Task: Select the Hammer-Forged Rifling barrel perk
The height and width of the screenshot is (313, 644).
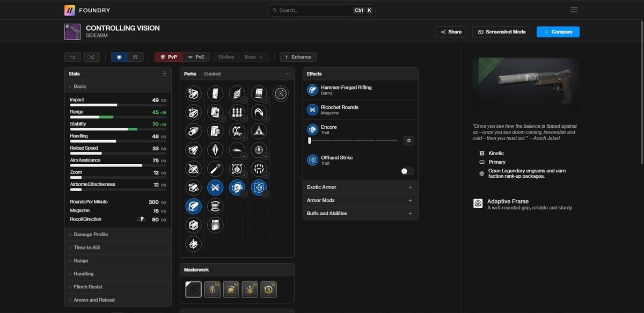Action: (x=193, y=206)
